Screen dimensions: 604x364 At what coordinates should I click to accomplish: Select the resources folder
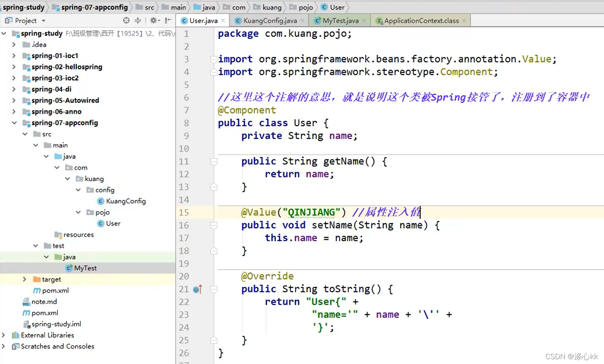point(74,235)
